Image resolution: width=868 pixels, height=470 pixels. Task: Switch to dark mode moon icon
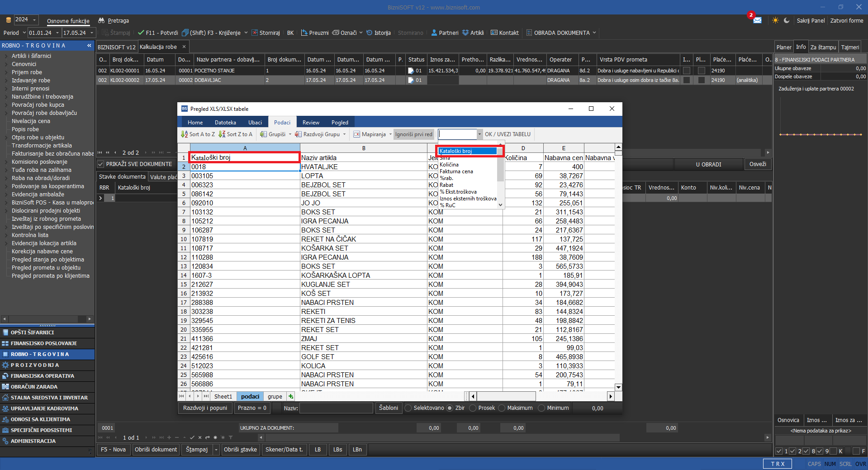[787, 20]
